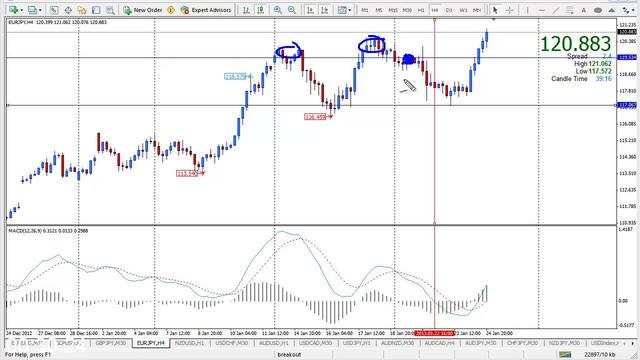Switch timeframe to W1
640x360 pixels.
(463, 10)
